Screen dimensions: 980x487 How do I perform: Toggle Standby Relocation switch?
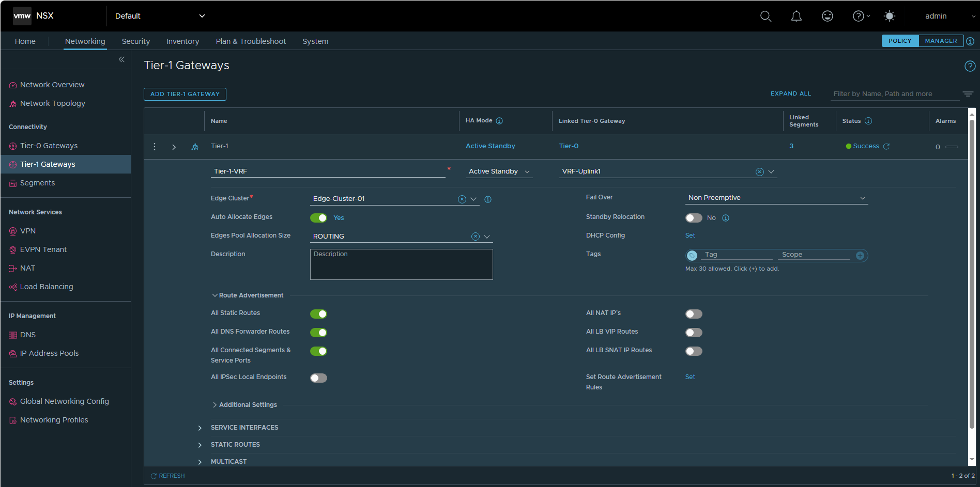pyautogui.click(x=694, y=218)
